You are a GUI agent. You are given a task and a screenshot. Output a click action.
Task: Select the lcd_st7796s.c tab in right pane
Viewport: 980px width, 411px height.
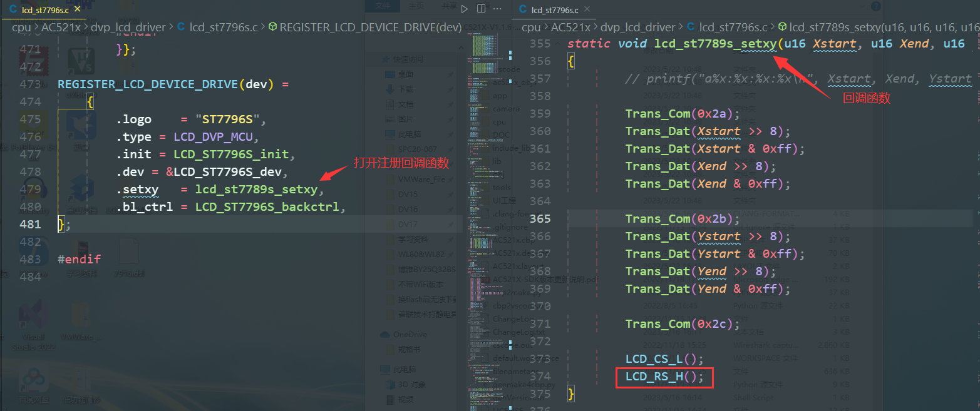(555, 10)
